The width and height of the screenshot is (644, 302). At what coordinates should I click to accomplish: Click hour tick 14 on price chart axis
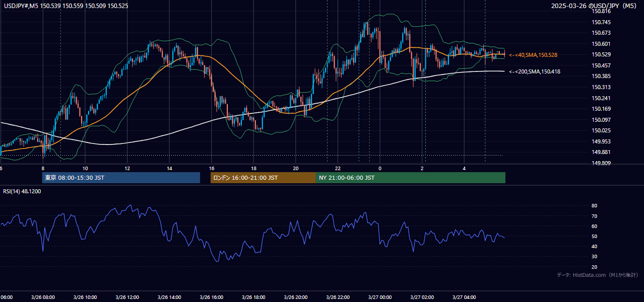(x=169, y=168)
